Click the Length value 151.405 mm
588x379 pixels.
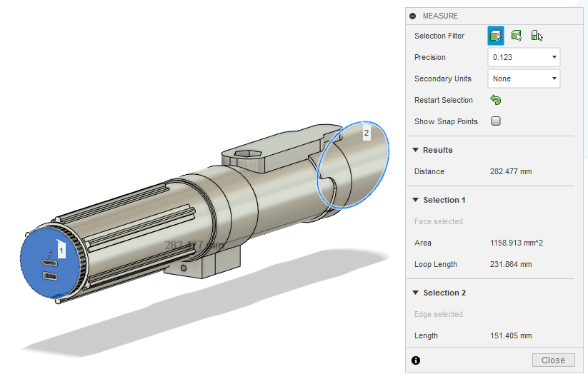511,335
